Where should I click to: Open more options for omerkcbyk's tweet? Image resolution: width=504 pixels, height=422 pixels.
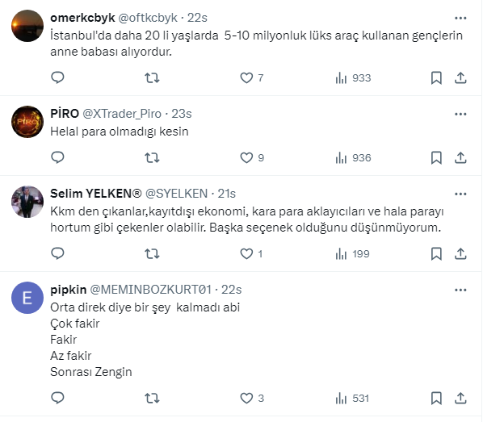[x=460, y=17]
